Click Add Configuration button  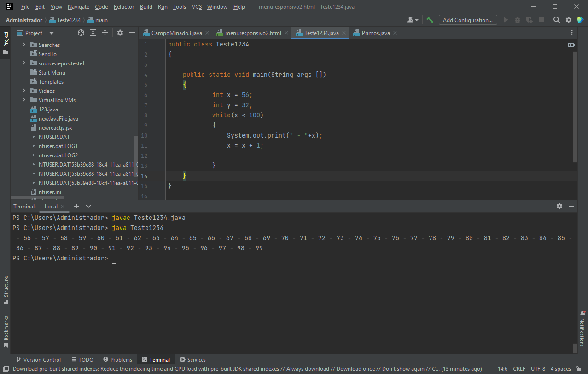(468, 20)
